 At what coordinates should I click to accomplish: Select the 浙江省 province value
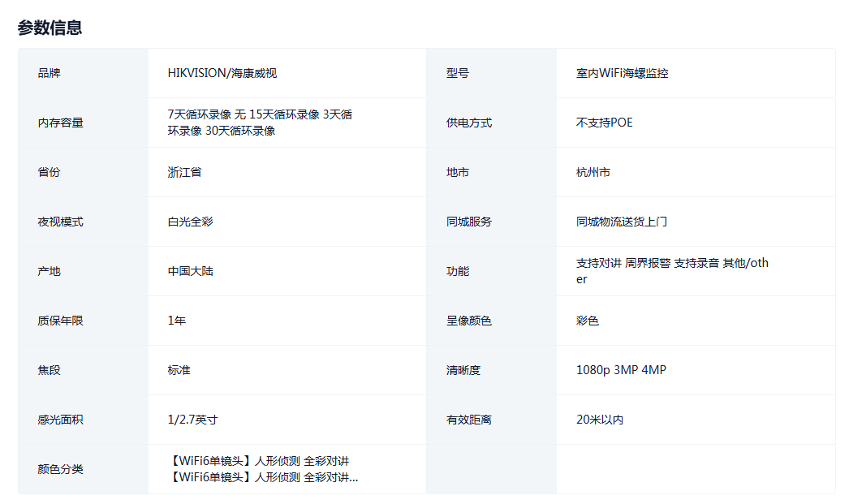(184, 172)
